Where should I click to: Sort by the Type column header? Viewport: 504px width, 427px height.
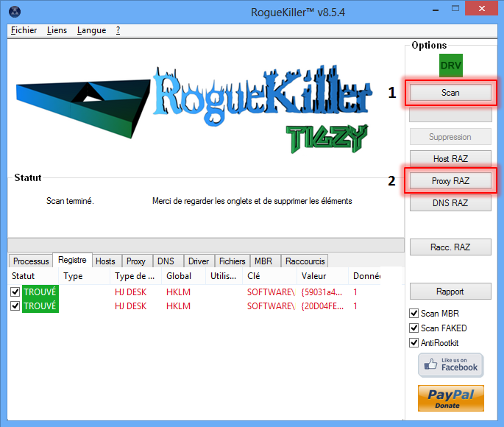click(x=84, y=276)
